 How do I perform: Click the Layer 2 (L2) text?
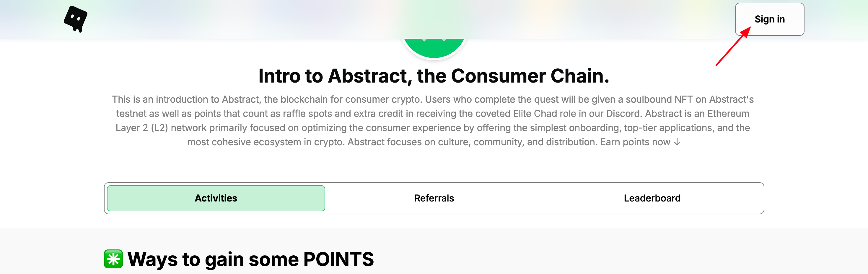pyautogui.click(x=141, y=128)
